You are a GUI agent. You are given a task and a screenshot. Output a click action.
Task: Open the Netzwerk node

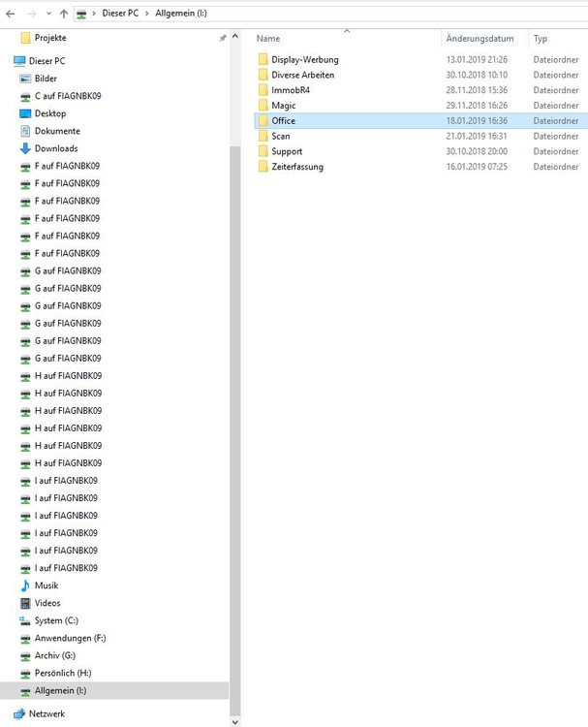point(46,713)
